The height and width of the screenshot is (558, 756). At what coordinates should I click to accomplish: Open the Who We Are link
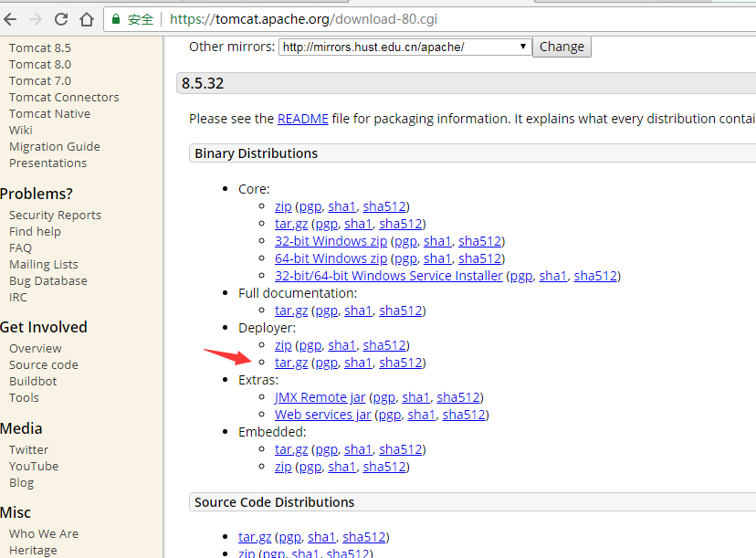coord(44,533)
